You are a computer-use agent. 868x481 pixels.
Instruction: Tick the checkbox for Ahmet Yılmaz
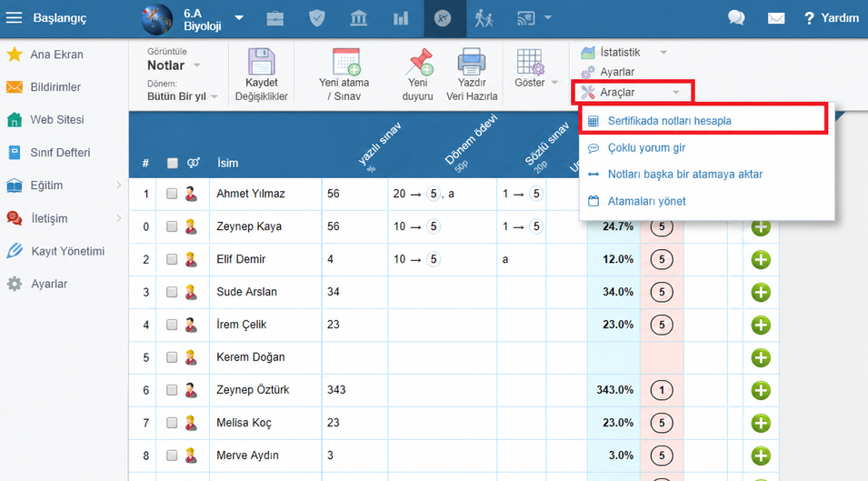(x=172, y=194)
